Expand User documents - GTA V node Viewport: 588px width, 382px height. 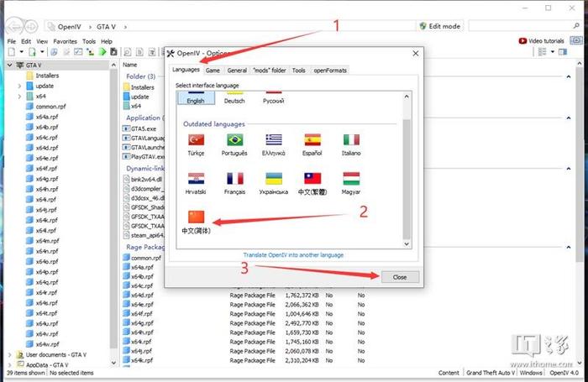tap(10, 354)
